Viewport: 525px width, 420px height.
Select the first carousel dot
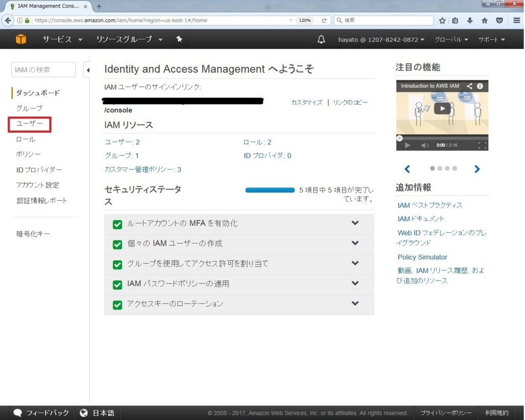(432, 168)
